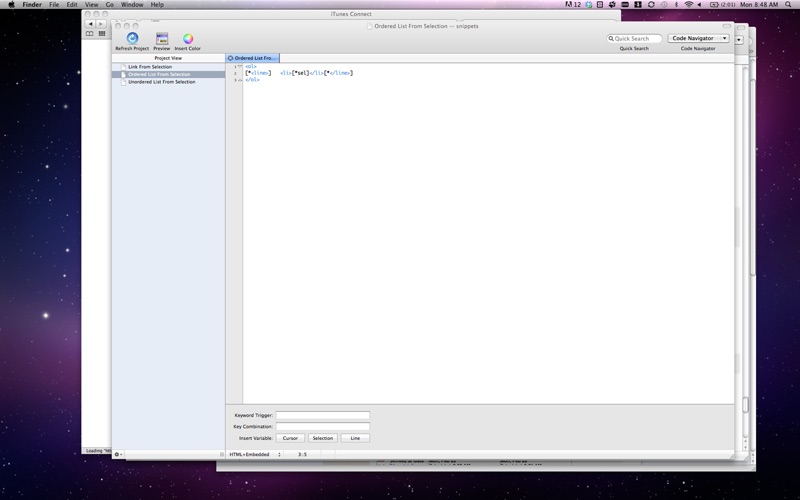This screenshot has width=800, height=500.
Task: Open the gear action menu below sidebar
Action: coord(118,454)
